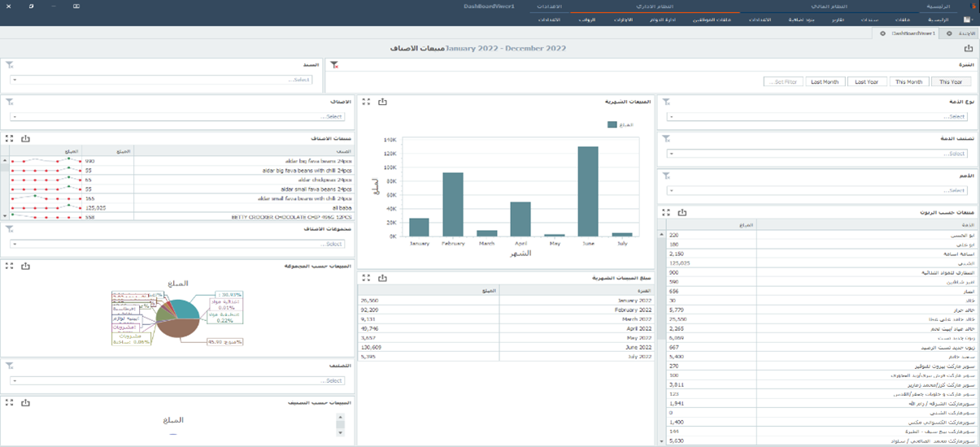
Task: Select the This Month period option
Action: (x=908, y=81)
